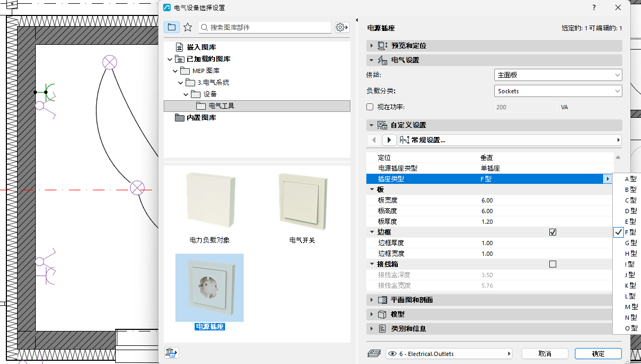This screenshot has width=641, height=364.
Task: Click the parameter list scroll-up arrow
Action: click(x=618, y=158)
